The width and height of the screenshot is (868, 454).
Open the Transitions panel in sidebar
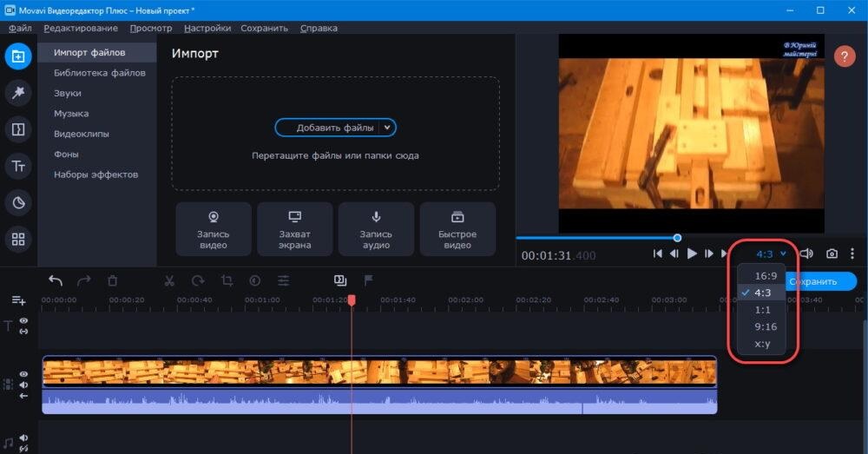[18, 129]
